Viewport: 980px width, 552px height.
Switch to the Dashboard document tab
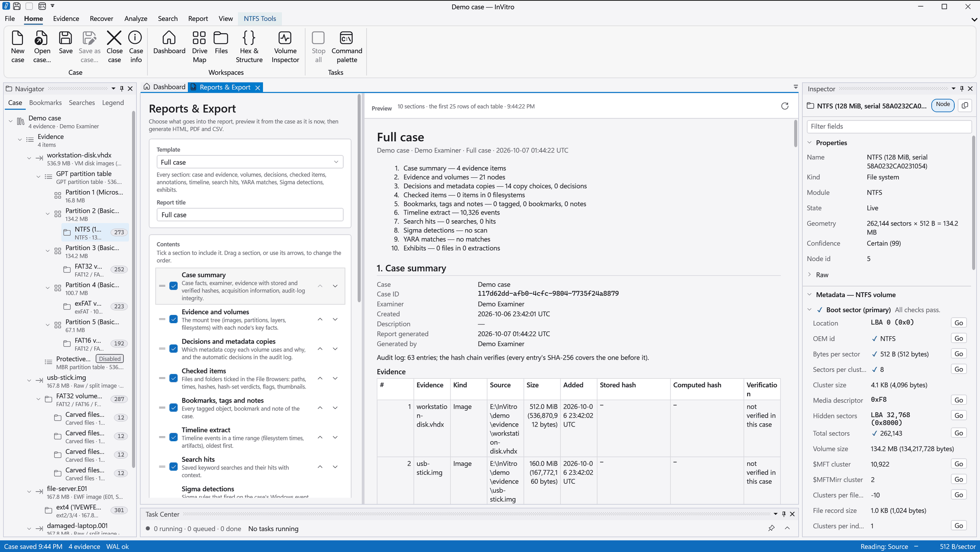pyautogui.click(x=165, y=87)
